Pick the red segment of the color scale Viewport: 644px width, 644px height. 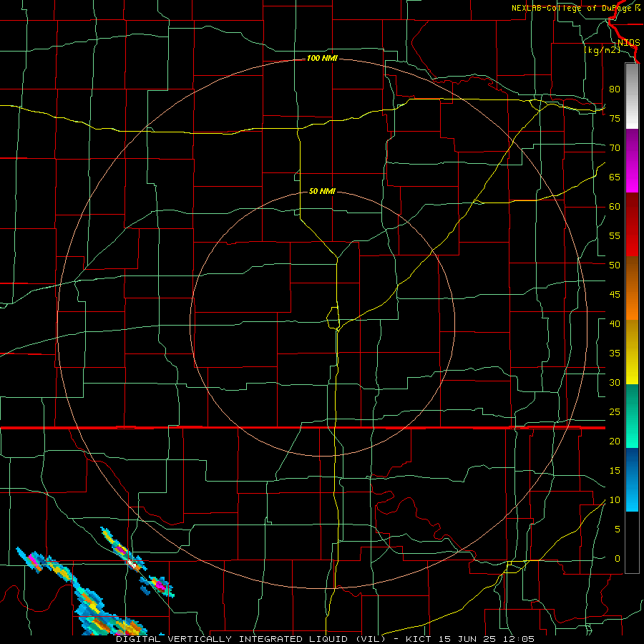pyautogui.click(x=632, y=224)
